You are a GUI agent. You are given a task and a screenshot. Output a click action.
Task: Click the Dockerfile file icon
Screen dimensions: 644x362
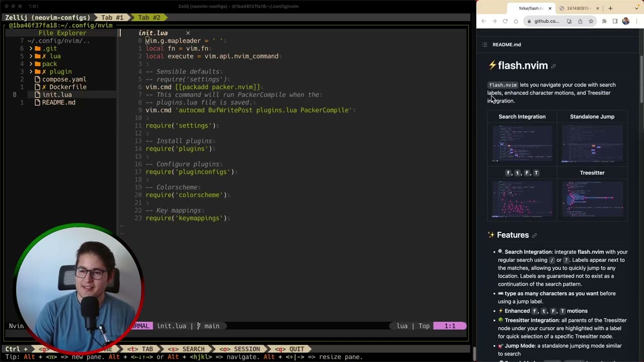[x=37, y=87]
